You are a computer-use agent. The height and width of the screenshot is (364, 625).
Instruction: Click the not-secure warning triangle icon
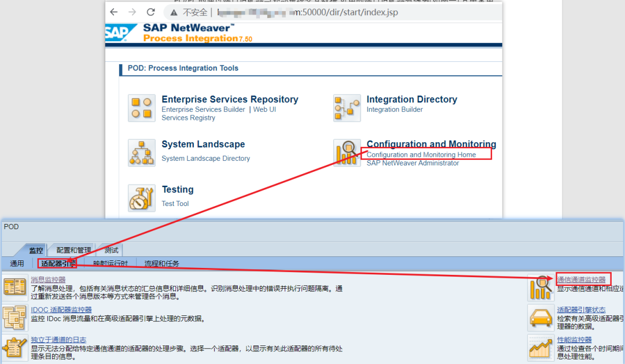[x=174, y=13]
